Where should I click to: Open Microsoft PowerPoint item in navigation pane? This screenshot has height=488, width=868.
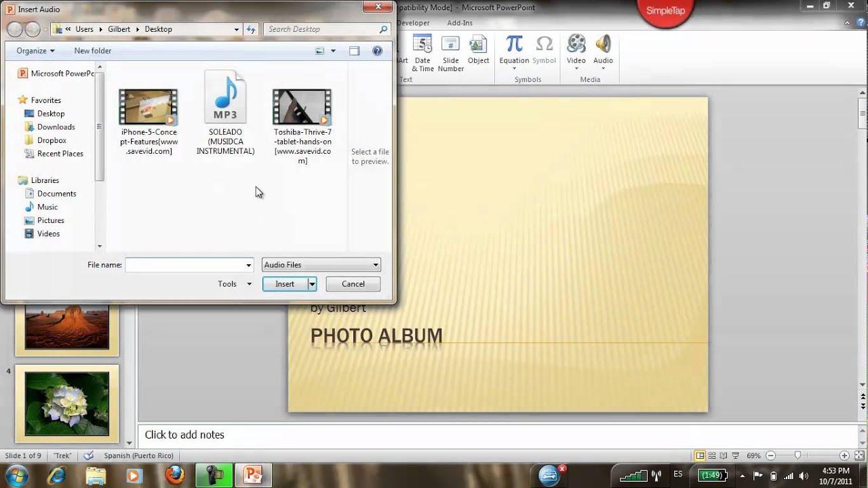[x=56, y=73]
